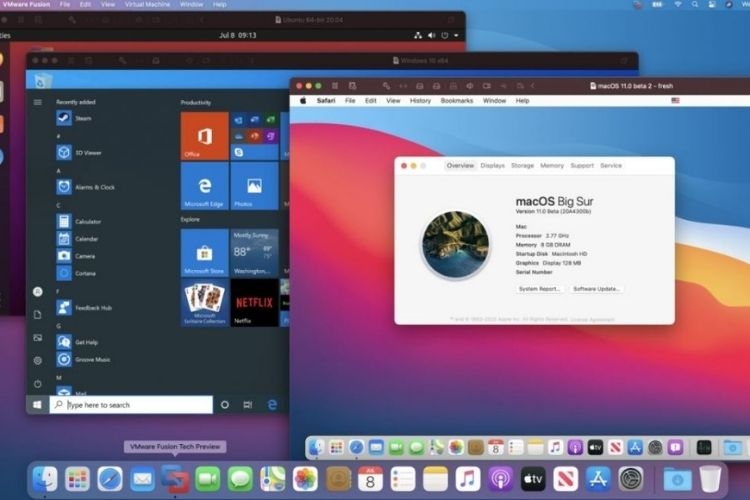750x500 pixels.
Task: Select the Overview tab
Action: (x=460, y=166)
